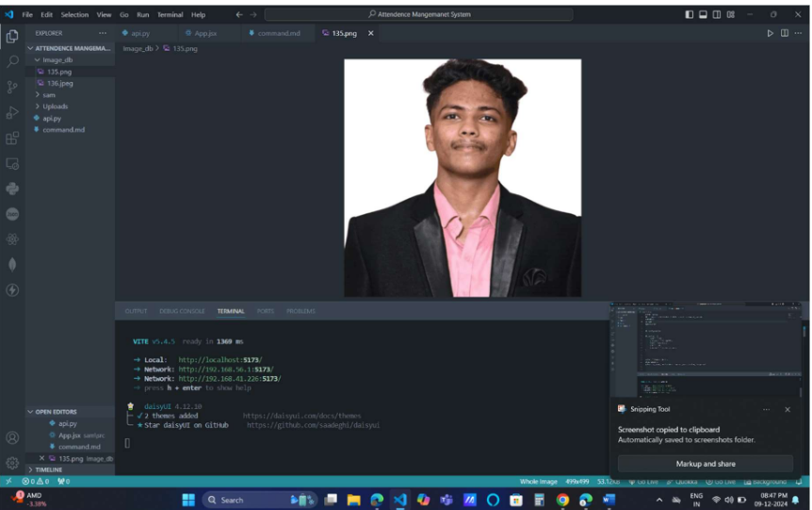The image size is (812, 510).
Task: Open api.py in the explorer tree
Action: (x=51, y=118)
